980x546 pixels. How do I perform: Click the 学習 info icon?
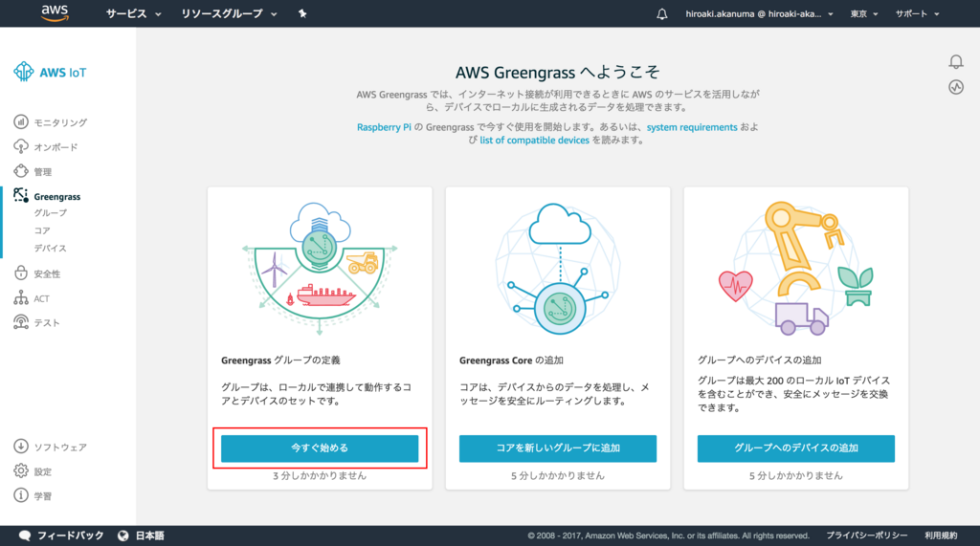click(x=21, y=494)
